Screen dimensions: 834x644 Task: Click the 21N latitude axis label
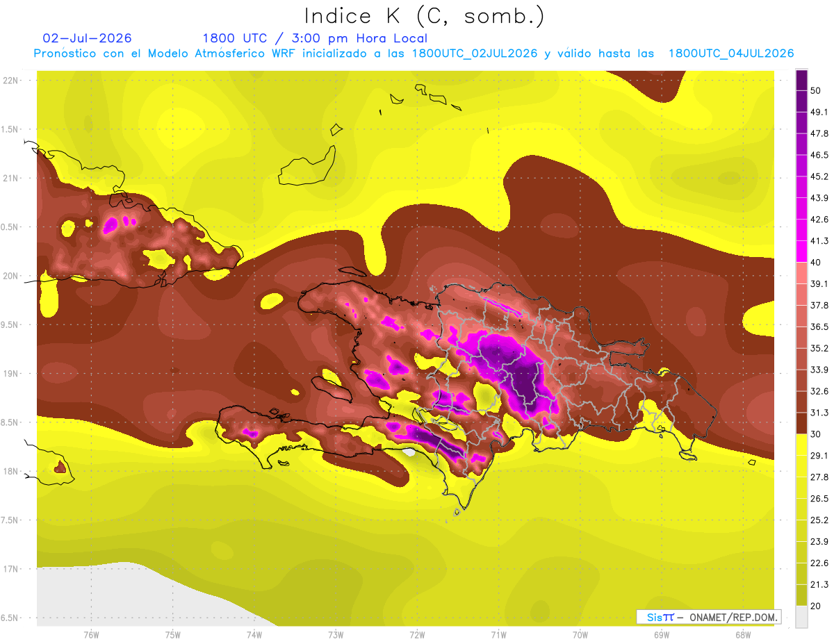(11, 178)
